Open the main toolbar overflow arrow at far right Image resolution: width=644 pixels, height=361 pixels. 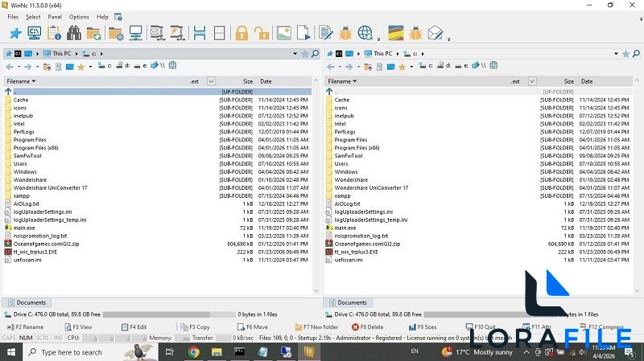(x=641, y=18)
